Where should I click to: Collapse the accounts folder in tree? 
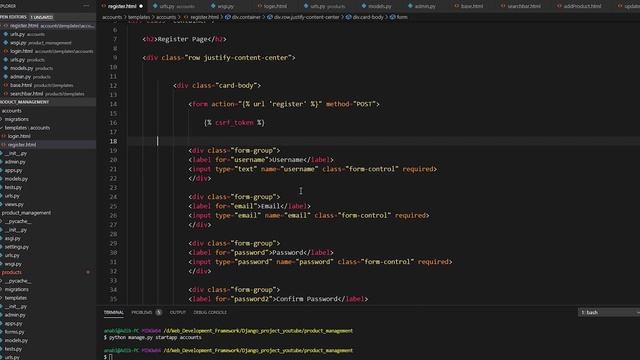pos(48,111)
